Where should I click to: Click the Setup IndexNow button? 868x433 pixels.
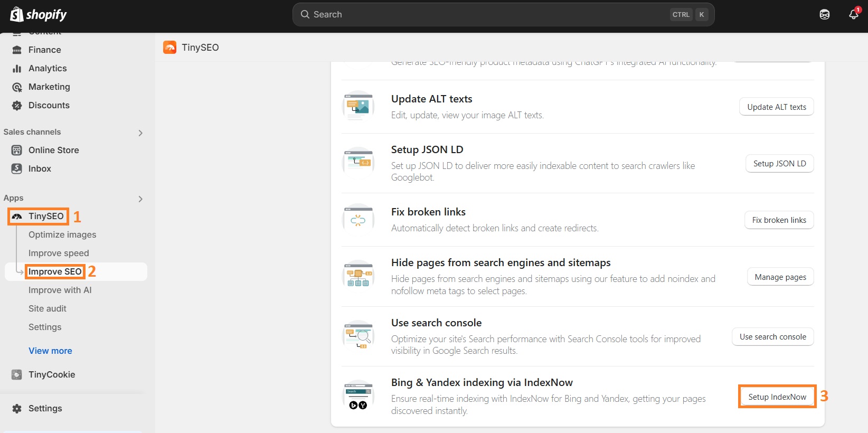click(x=777, y=397)
